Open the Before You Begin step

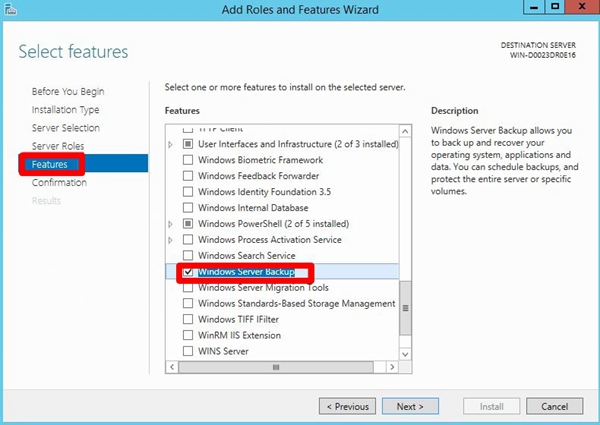(68, 91)
